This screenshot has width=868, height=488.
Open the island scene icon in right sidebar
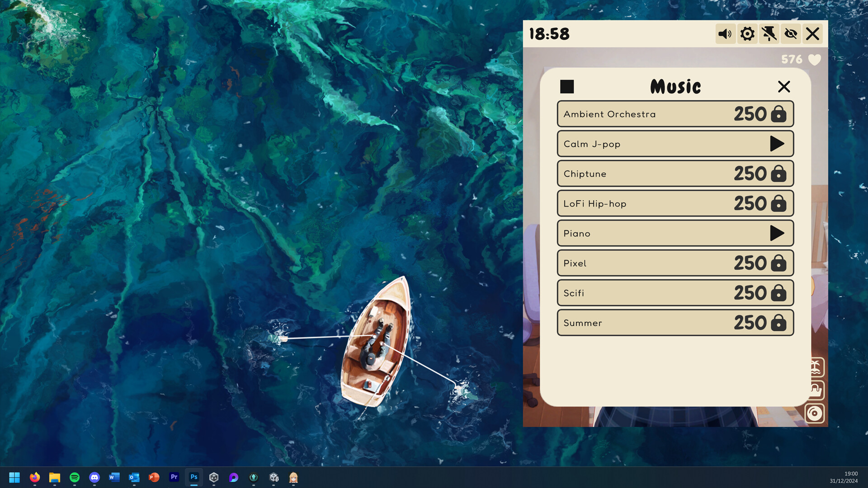[x=815, y=367]
